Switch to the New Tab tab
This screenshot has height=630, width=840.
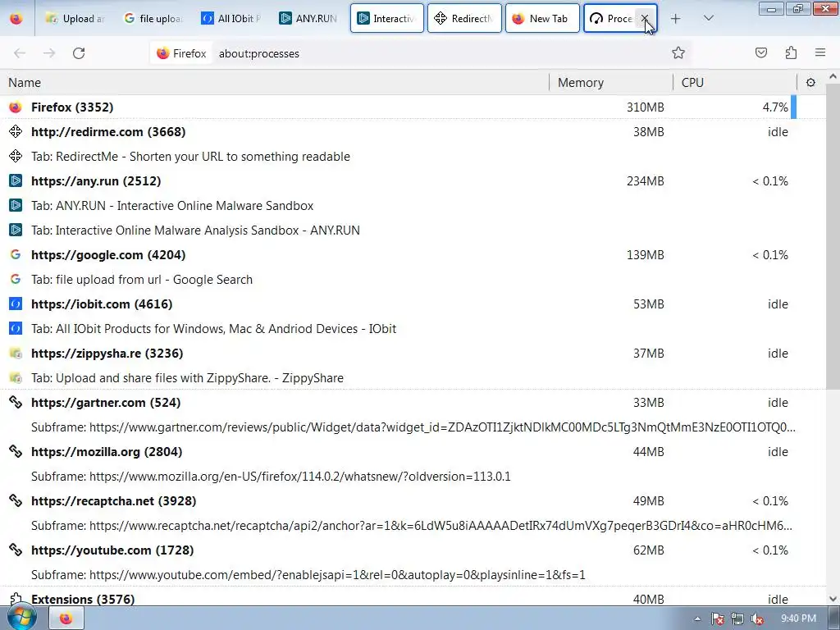(x=542, y=18)
